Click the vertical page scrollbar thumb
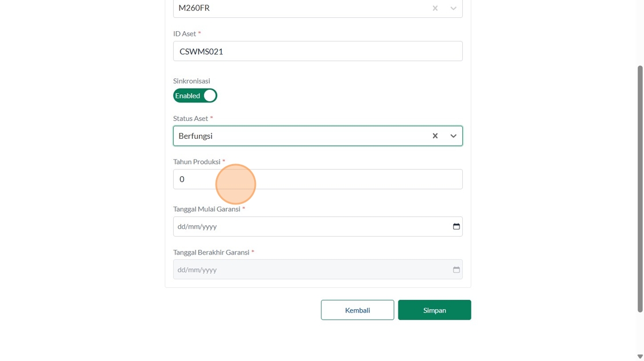Image resolution: width=644 pixels, height=361 pixels. 639,189
